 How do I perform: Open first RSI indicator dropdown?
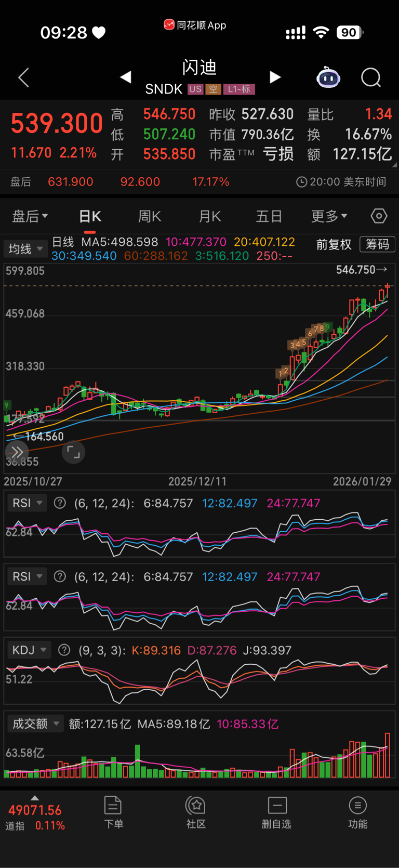pyautogui.click(x=26, y=503)
